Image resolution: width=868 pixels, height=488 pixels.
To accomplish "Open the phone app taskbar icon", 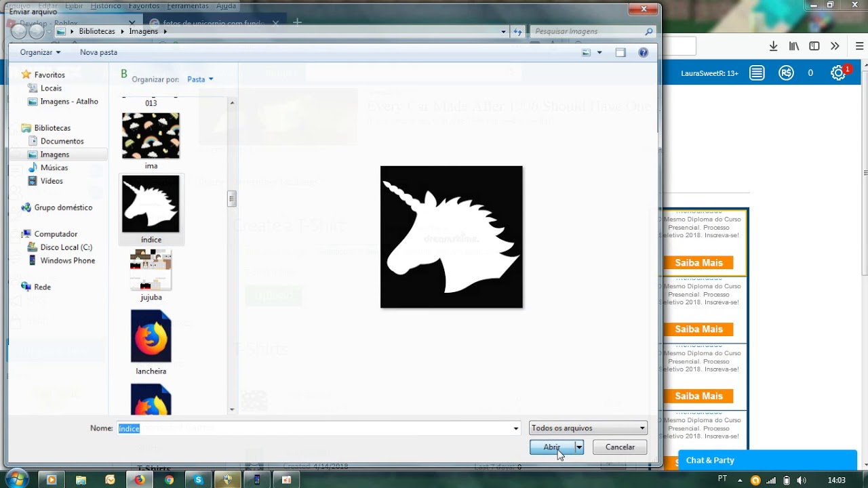I will (256, 480).
